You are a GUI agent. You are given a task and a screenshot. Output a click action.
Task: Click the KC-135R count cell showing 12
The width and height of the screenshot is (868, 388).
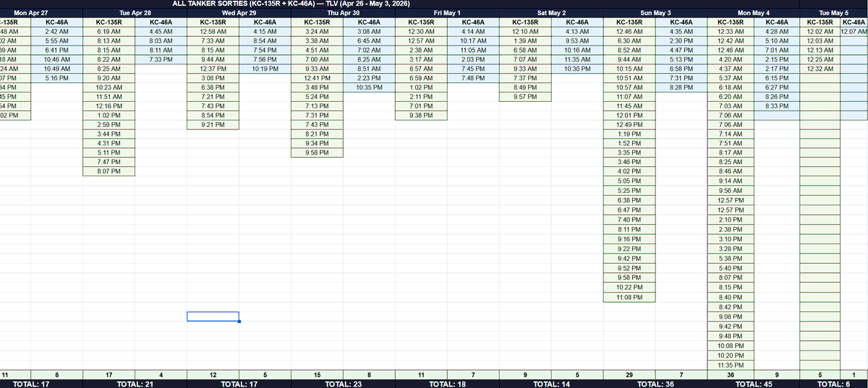[x=213, y=375]
